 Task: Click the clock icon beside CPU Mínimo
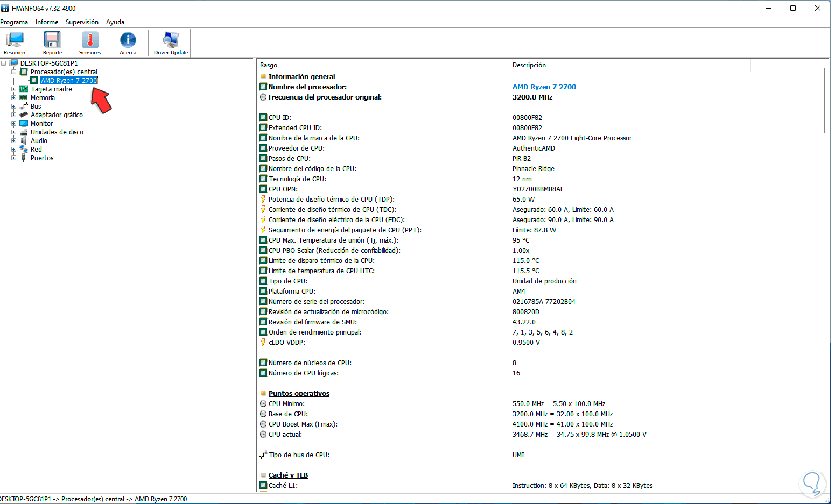point(263,403)
